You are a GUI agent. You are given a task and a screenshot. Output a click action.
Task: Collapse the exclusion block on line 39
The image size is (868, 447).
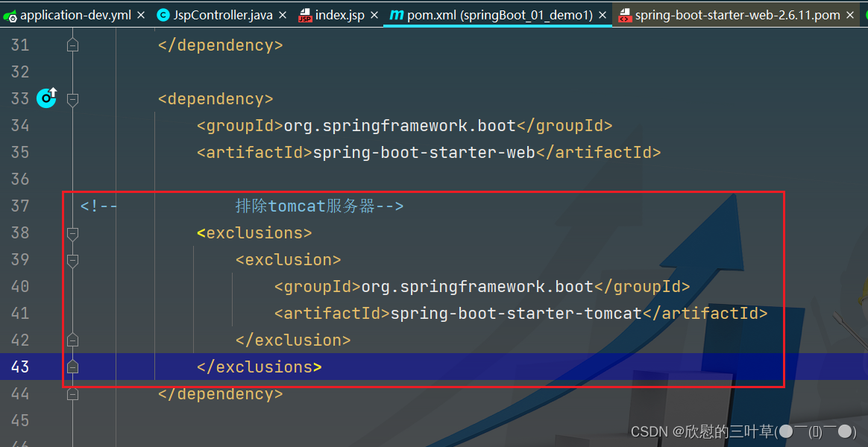72,260
